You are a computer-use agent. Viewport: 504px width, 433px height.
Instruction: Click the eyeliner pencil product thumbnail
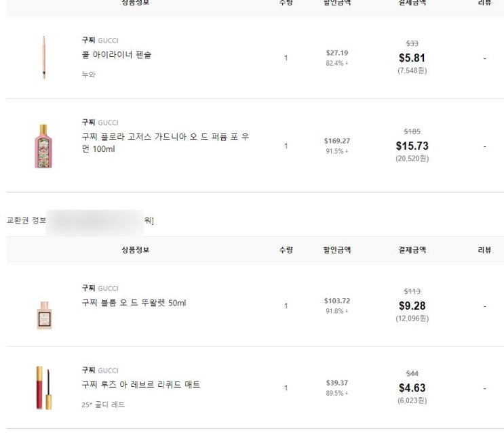coord(43,58)
